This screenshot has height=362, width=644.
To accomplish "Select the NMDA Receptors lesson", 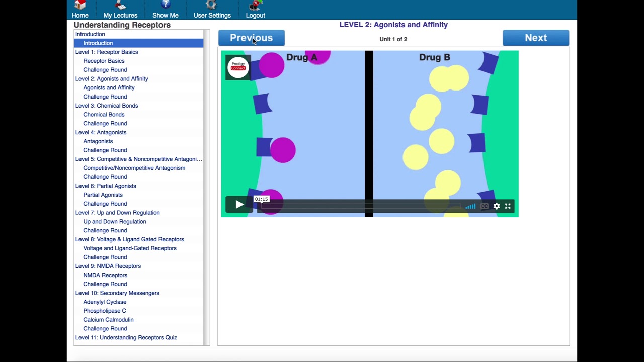I will click(105, 275).
